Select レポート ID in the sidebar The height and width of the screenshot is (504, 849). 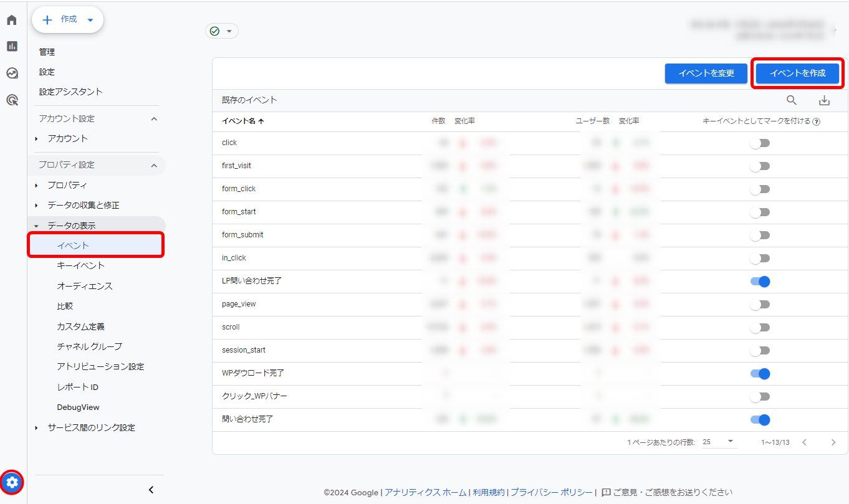pyautogui.click(x=77, y=387)
